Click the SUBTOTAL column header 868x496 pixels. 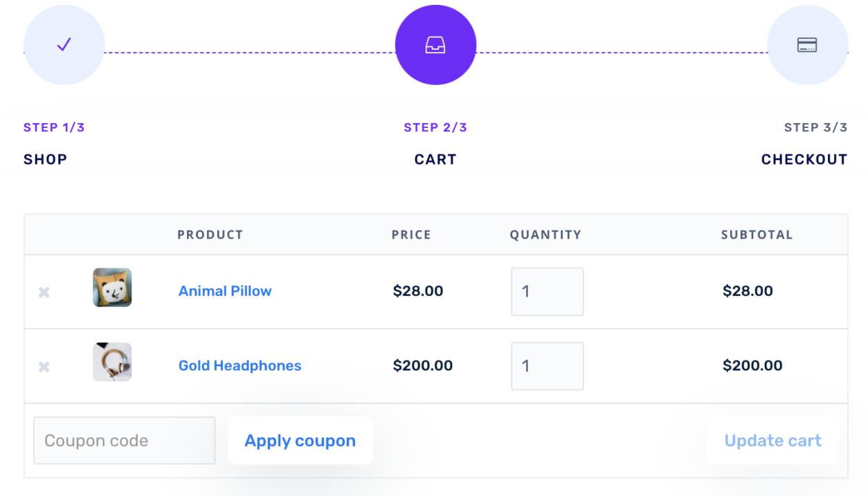click(x=757, y=235)
